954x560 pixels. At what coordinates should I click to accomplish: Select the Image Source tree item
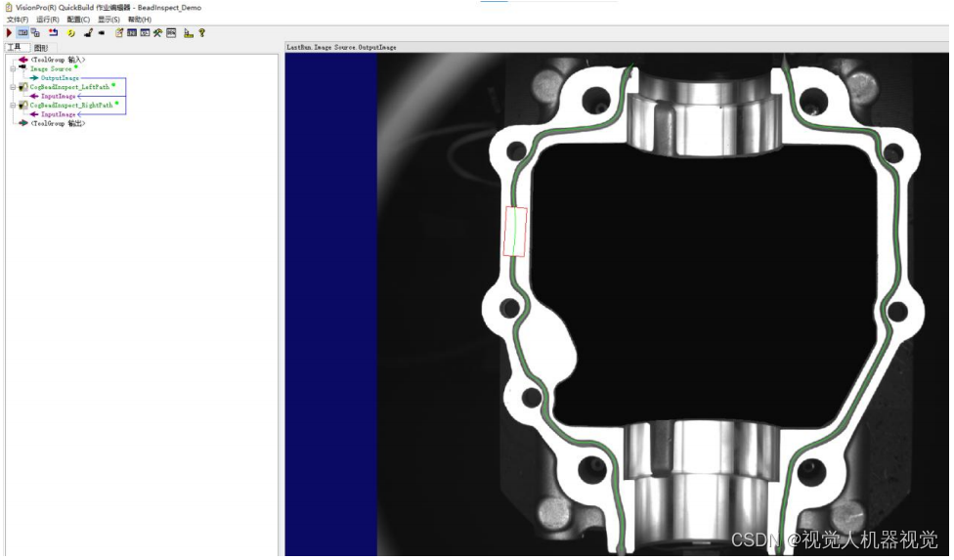[51, 68]
